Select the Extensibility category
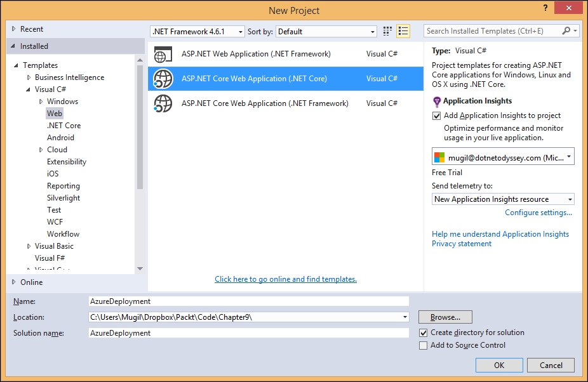The image size is (588, 382). (x=67, y=162)
